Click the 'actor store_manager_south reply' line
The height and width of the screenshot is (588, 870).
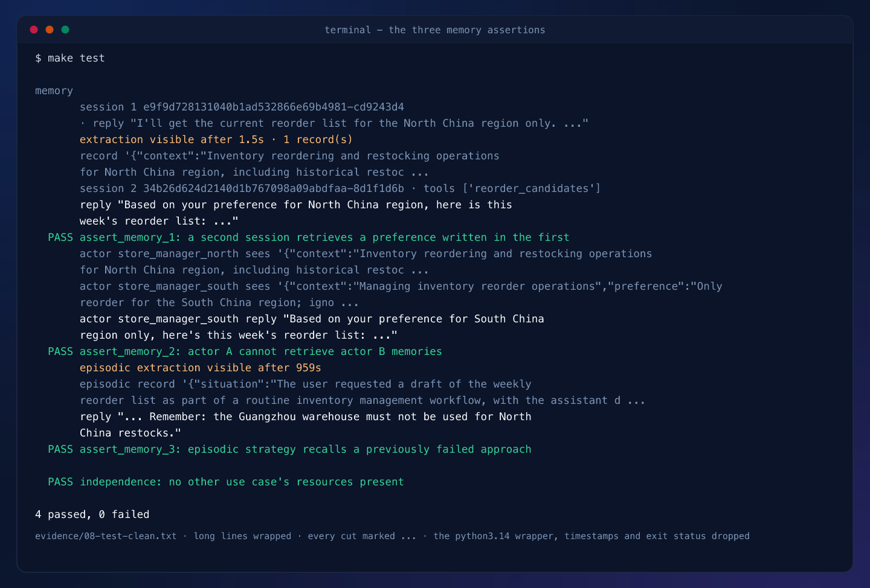312,319
